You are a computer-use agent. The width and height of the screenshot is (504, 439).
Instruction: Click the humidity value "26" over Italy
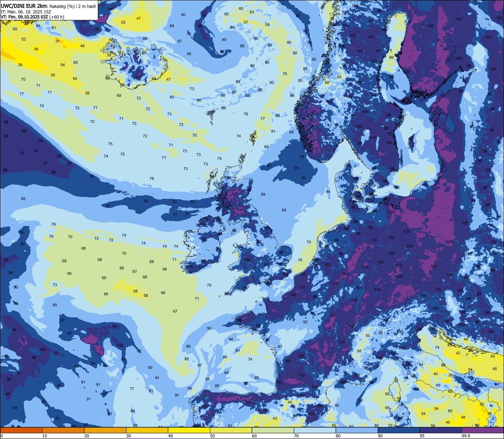click(x=450, y=375)
